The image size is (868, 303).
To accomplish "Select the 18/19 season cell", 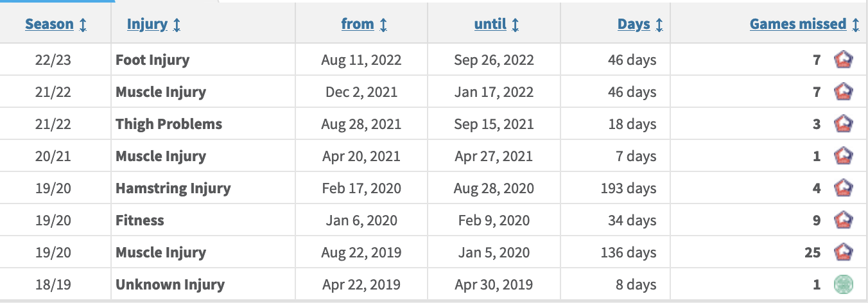I will tap(55, 284).
